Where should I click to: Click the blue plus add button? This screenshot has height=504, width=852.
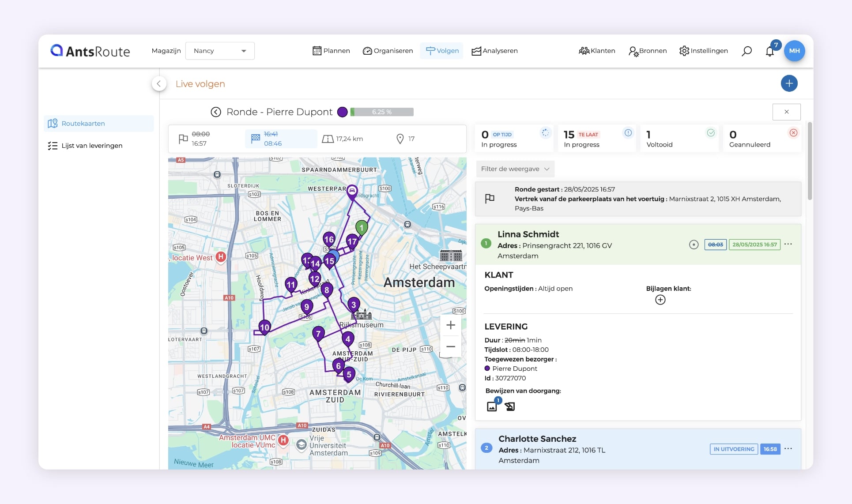[789, 83]
